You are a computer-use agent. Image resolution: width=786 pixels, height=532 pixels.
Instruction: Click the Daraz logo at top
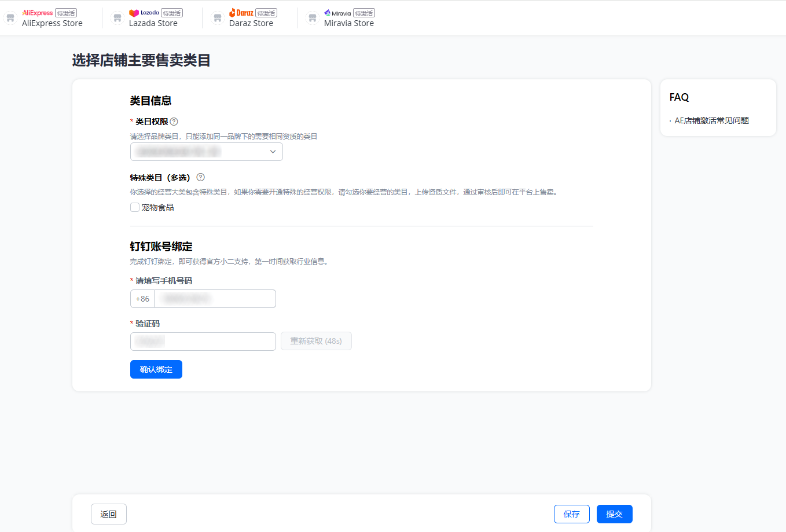(241, 13)
